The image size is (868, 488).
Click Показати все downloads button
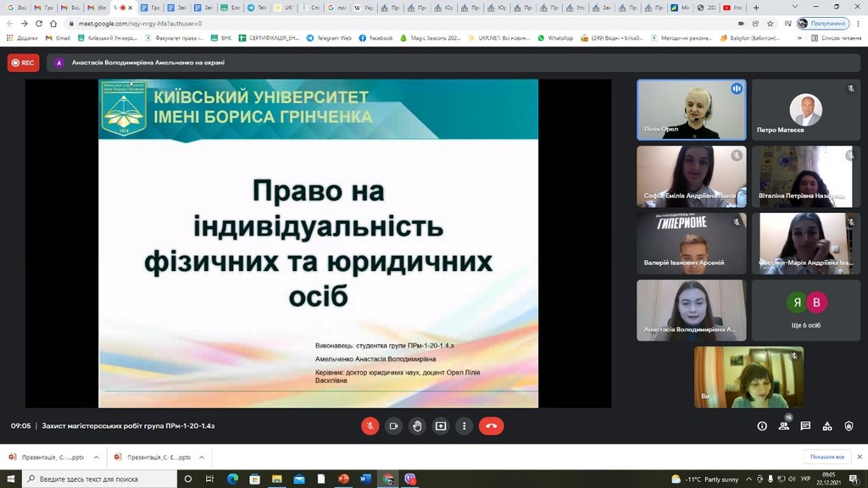tap(827, 457)
